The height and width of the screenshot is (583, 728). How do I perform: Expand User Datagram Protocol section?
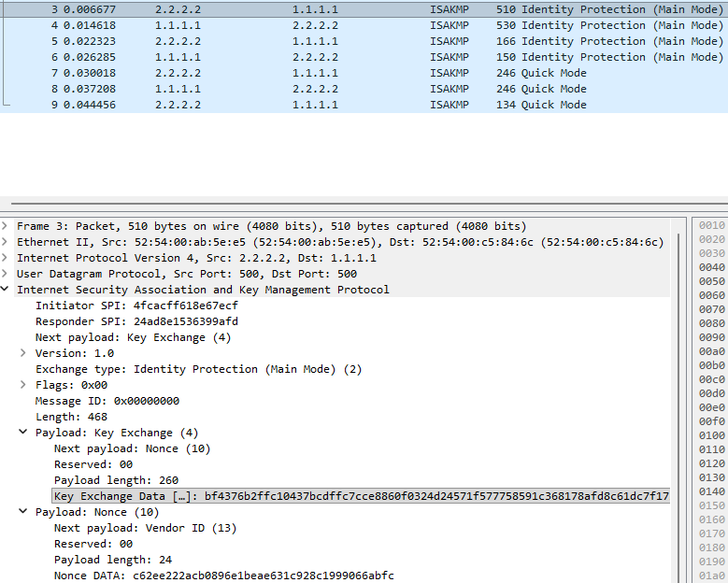(x=6, y=274)
